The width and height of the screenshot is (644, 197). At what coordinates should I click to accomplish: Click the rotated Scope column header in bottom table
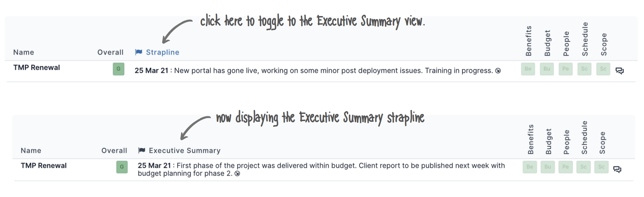[x=602, y=143]
